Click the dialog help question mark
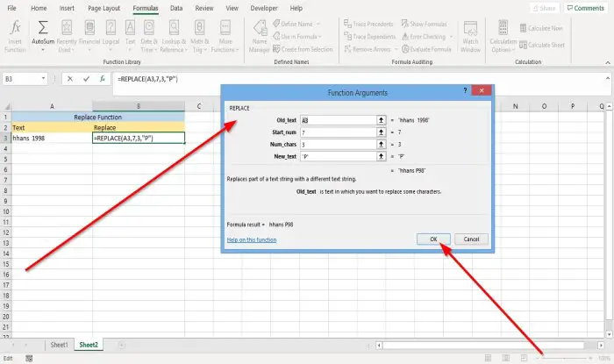This screenshot has width=614, height=364. coord(465,90)
